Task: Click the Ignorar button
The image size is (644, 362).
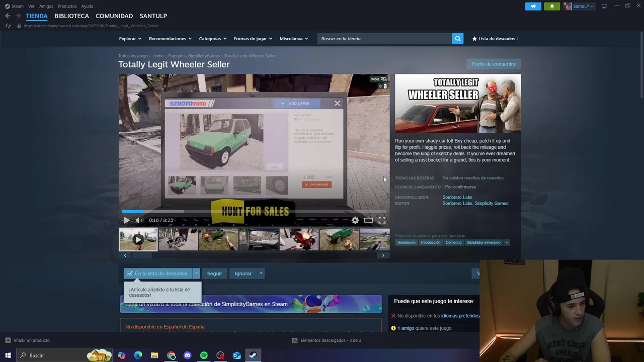Action: coord(243,274)
